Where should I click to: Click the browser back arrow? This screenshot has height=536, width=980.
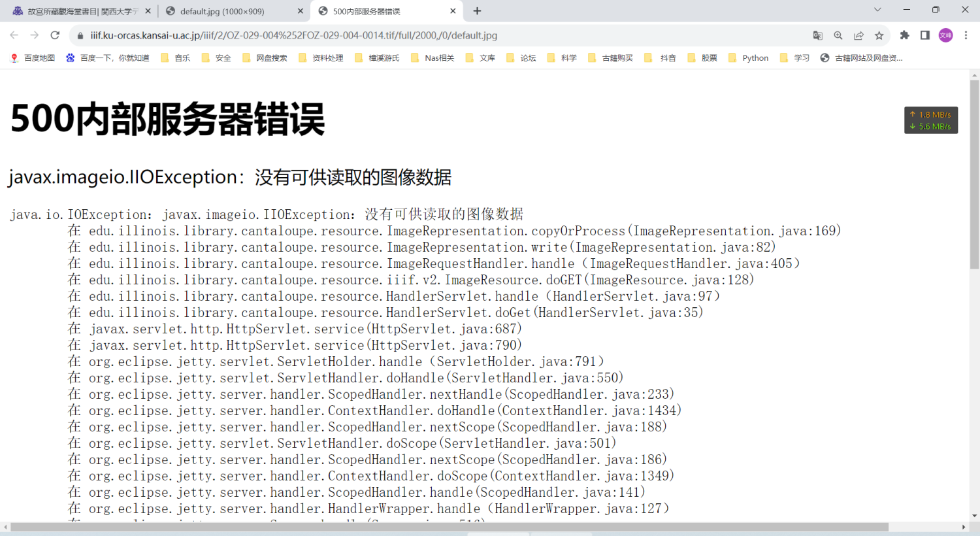(14, 35)
